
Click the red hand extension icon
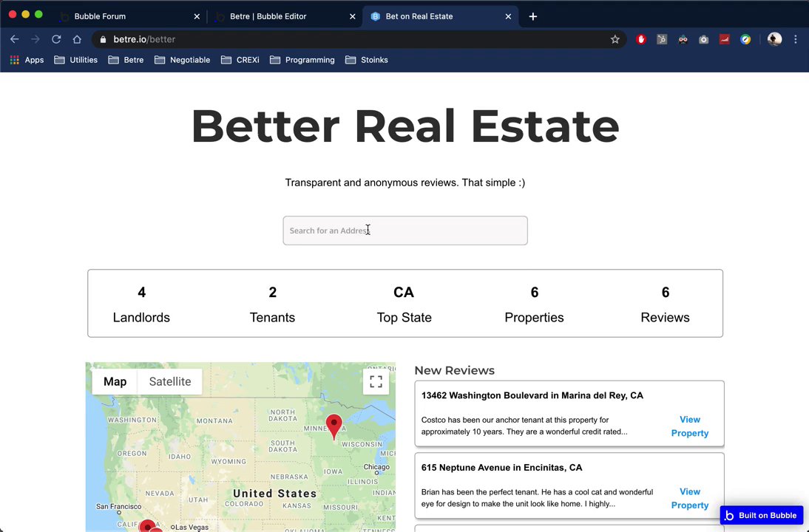(641, 39)
